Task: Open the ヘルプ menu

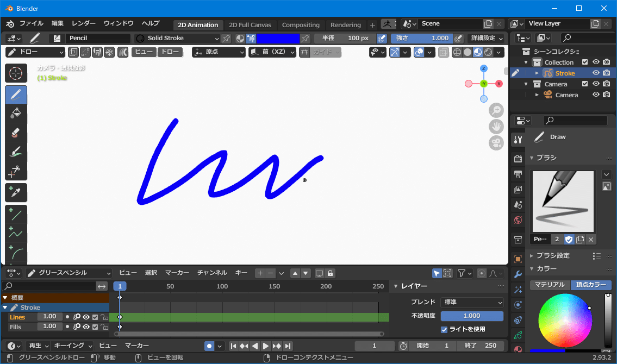Action: (x=151, y=23)
